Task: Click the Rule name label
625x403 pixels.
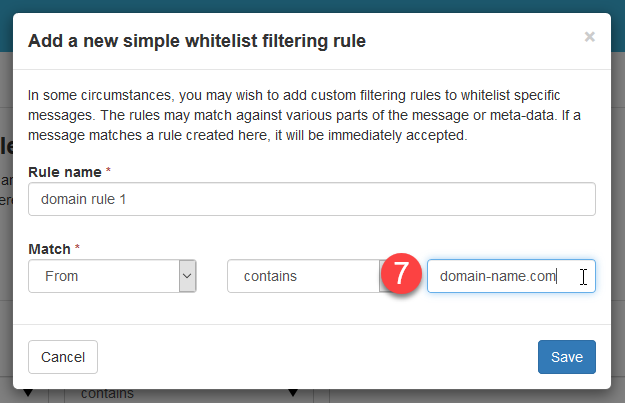Action: point(64,172)
